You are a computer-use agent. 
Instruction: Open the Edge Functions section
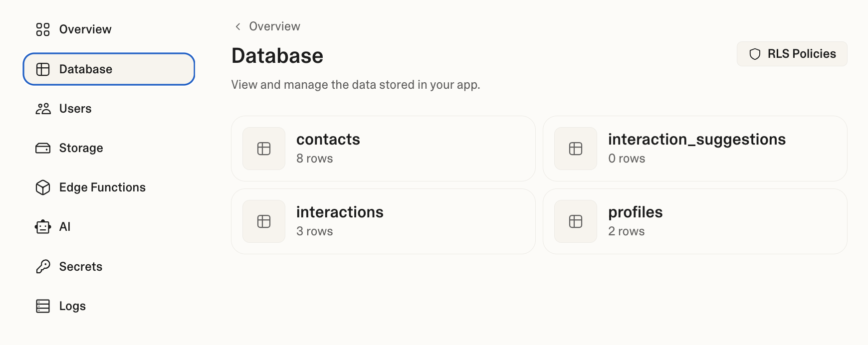(102, 187)
